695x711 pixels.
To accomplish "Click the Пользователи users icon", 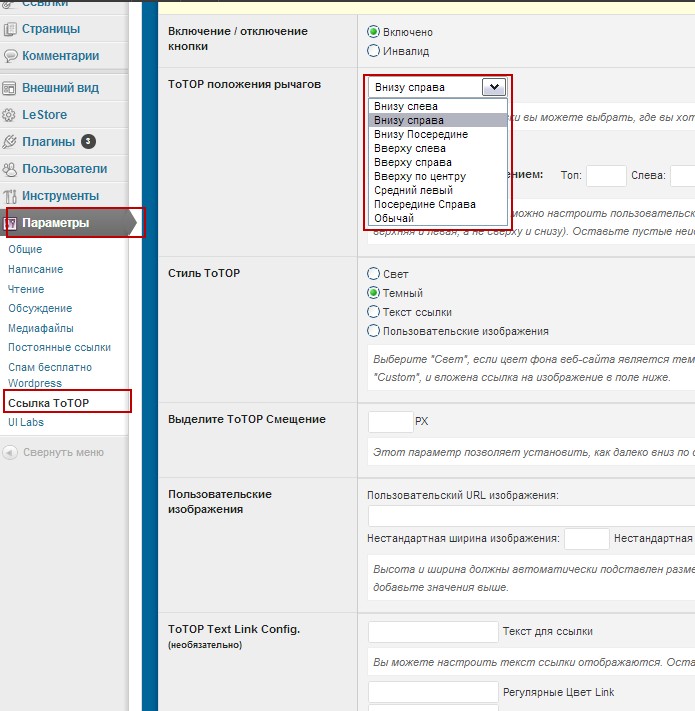I will 10,169.
